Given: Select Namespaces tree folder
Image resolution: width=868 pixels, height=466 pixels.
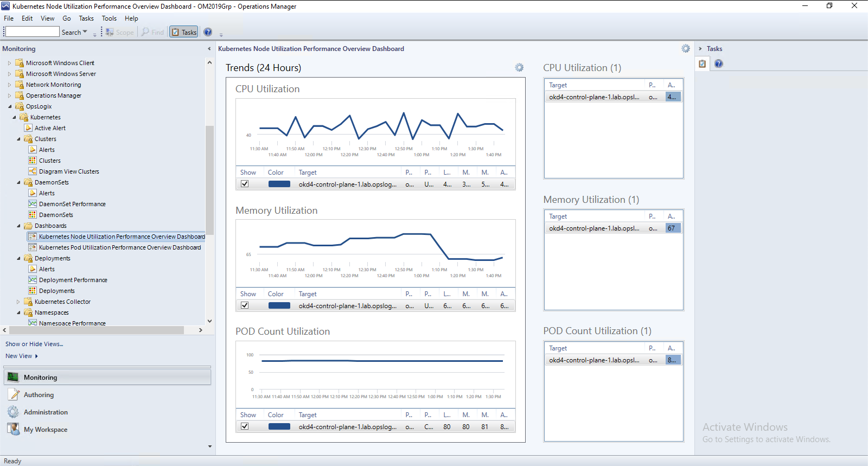Looking at the screenshot, I should tap(52, 312).
